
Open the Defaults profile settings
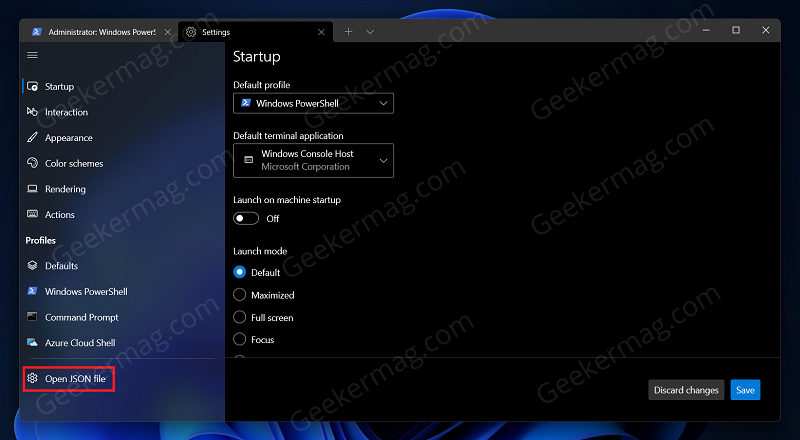pos(61,265)
